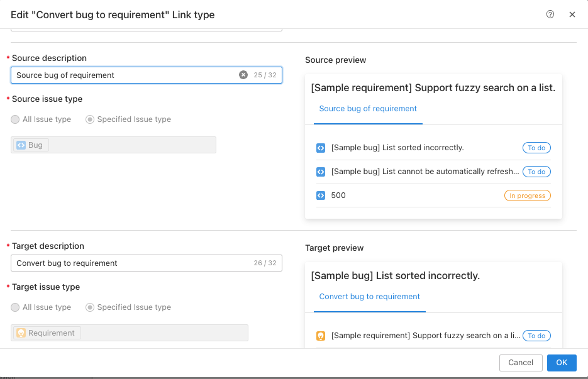The image size is (588, 379).
Task: Open the Target issue type Requirement selector
Action: (x=130, y=333)
